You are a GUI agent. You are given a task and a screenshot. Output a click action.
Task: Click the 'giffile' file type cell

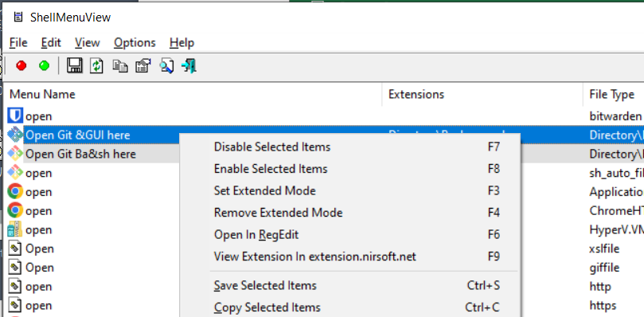(604, 268)
